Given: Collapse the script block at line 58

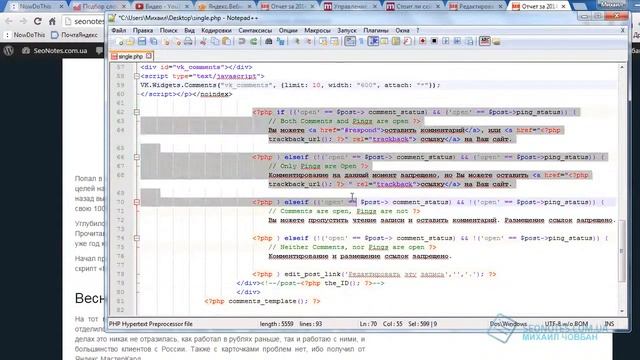Looking at the screenshot, I should click(x=137, y=76).
